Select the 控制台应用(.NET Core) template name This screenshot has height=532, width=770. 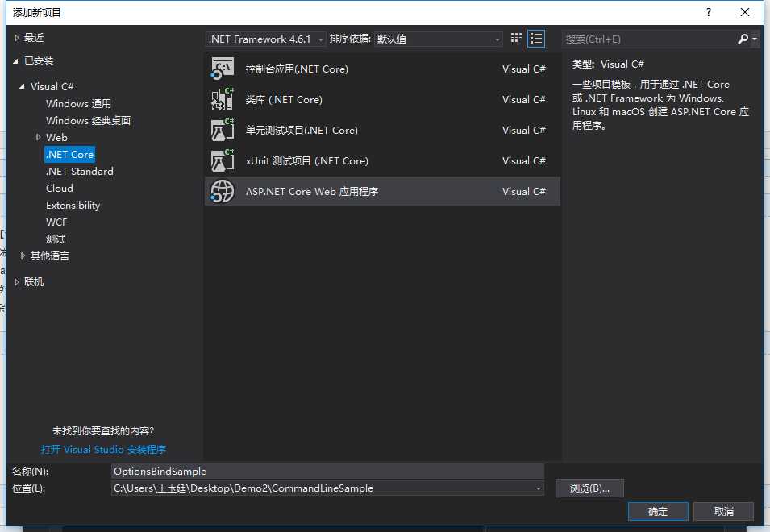coord(297,69)
